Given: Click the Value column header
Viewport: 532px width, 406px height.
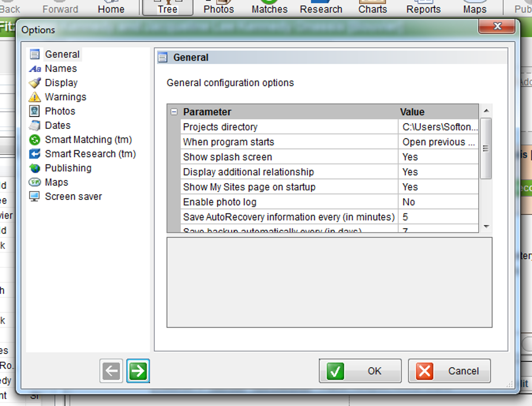Looking at the screenshot, I should [x=438, y=112].
